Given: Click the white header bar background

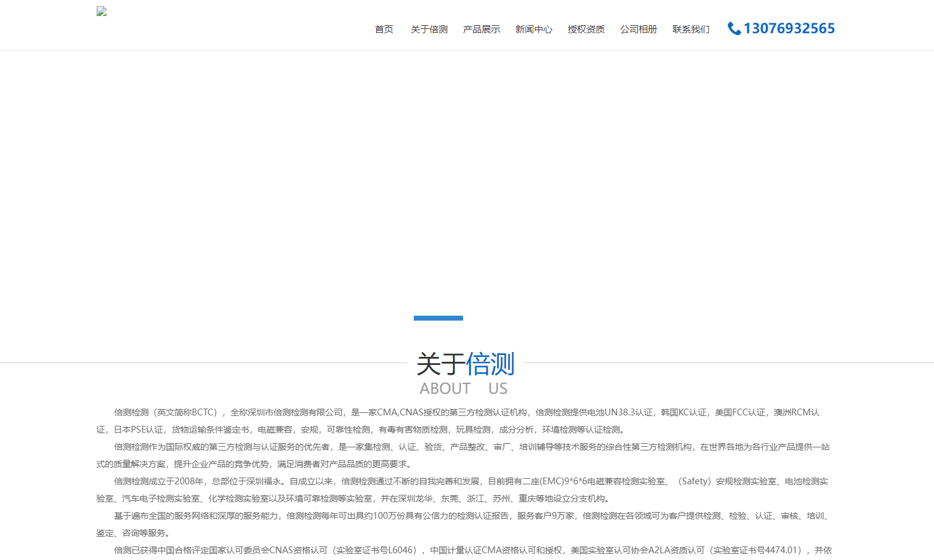Looking at the screenshot, I should [259, 28].
